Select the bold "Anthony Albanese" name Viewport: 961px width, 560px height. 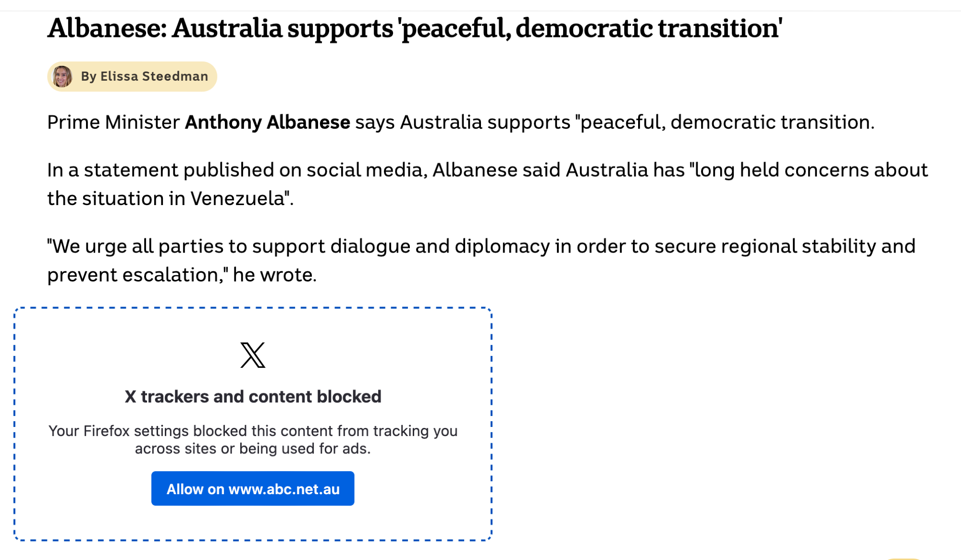[267, 122]
